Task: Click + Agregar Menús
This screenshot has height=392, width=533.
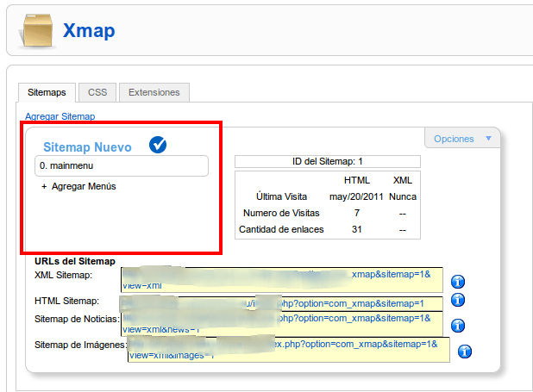Action: coord(78,186)
